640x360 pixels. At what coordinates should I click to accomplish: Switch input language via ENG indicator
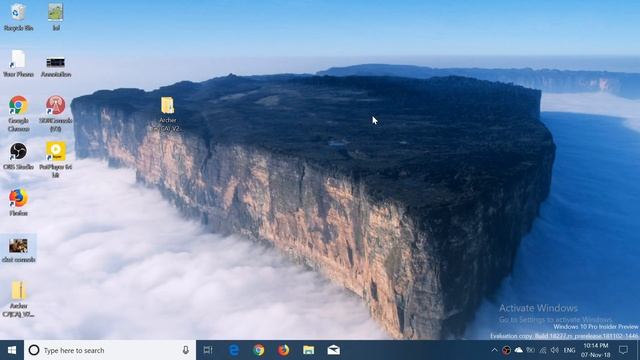coord(569,350)
